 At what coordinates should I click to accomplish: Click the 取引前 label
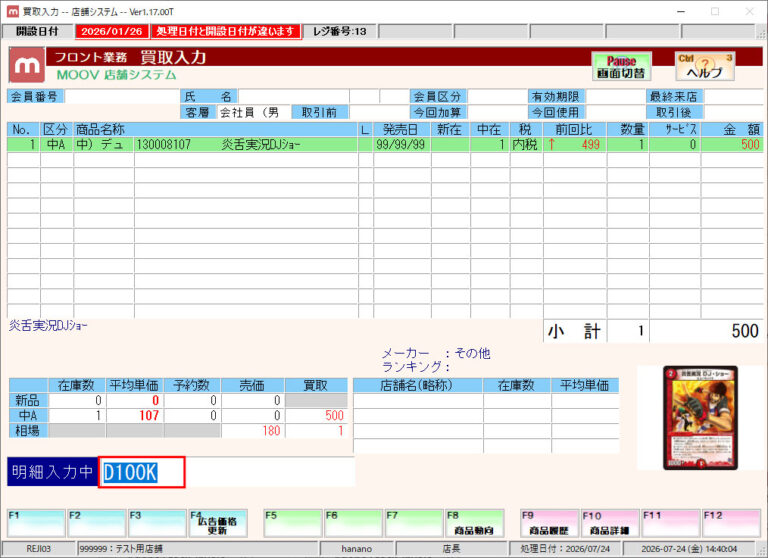tap(319, 112)
